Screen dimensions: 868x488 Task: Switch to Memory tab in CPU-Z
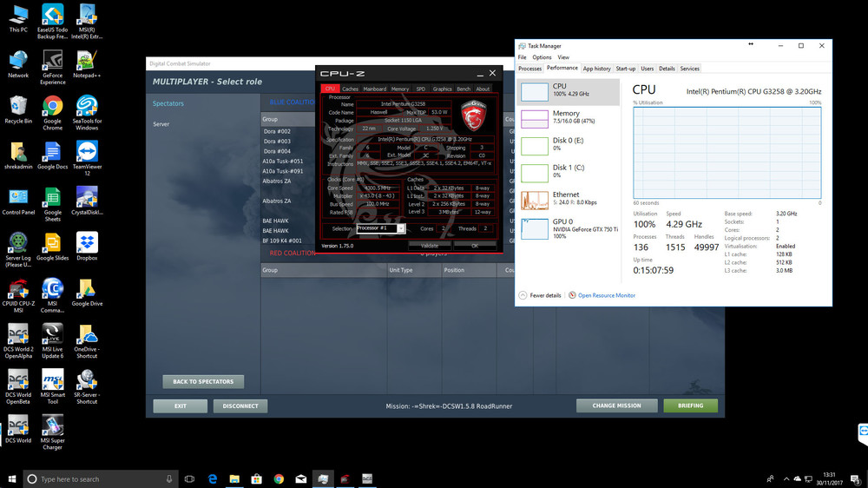[399, 89]
